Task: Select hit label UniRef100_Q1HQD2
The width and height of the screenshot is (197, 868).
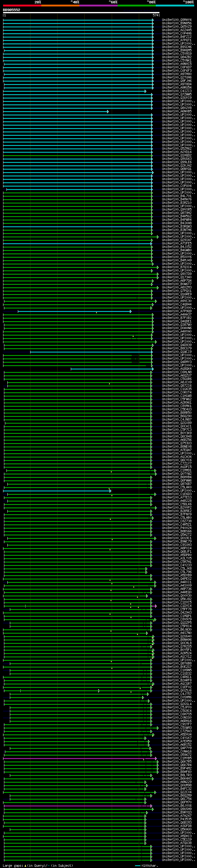Action: pyautogui.click(x=177, y=155)
